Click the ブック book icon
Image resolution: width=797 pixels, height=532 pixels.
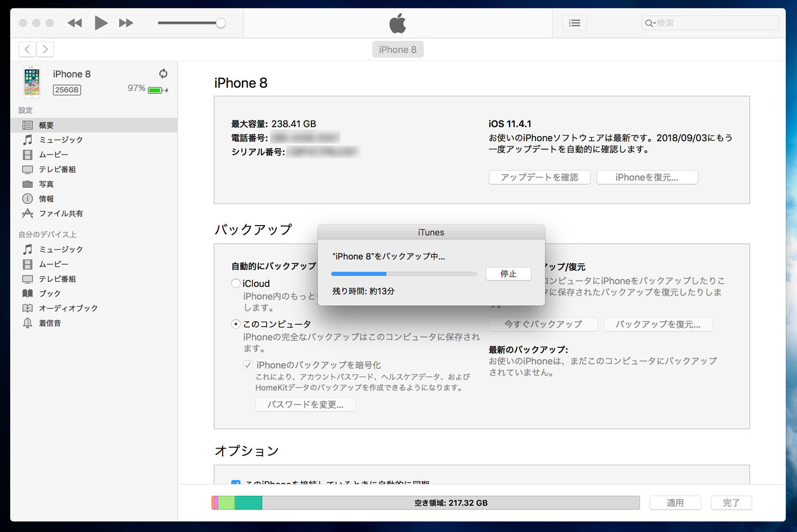(28, 293)
